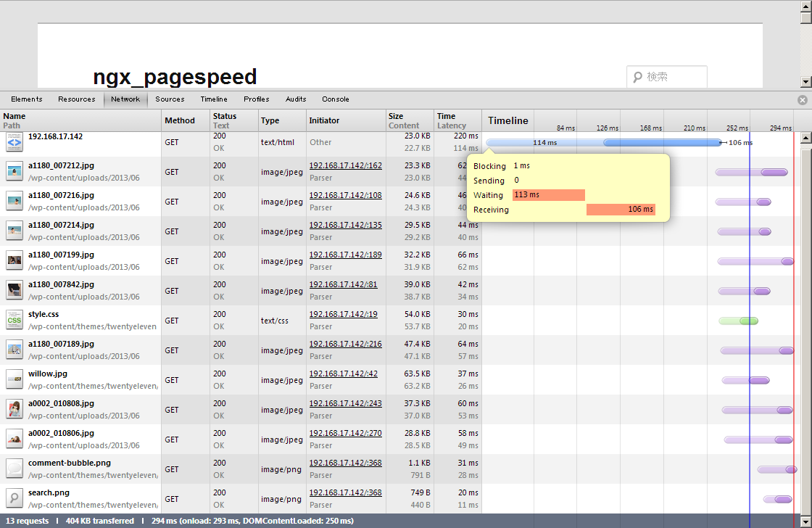Click the thumbnail icon of a1180_007199.jpg
Image resolution: width=812 pixels, height=528 pixels.
14,260
